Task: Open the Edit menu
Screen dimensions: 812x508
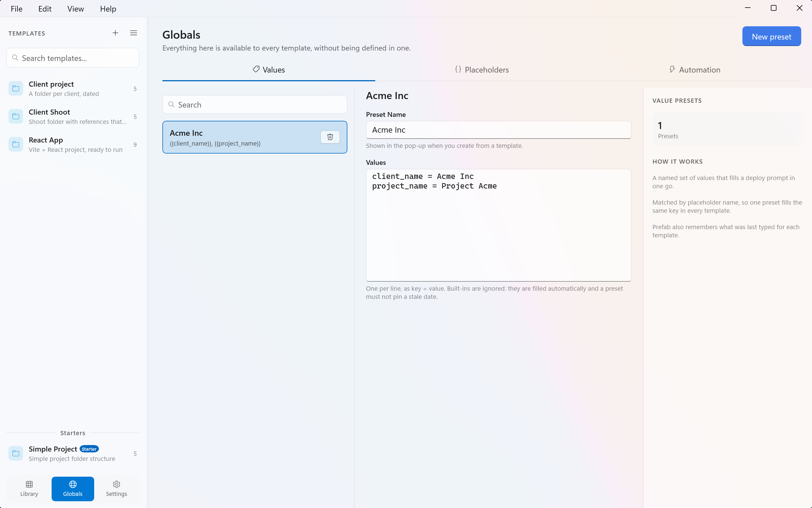Action: tap(45, 9)
